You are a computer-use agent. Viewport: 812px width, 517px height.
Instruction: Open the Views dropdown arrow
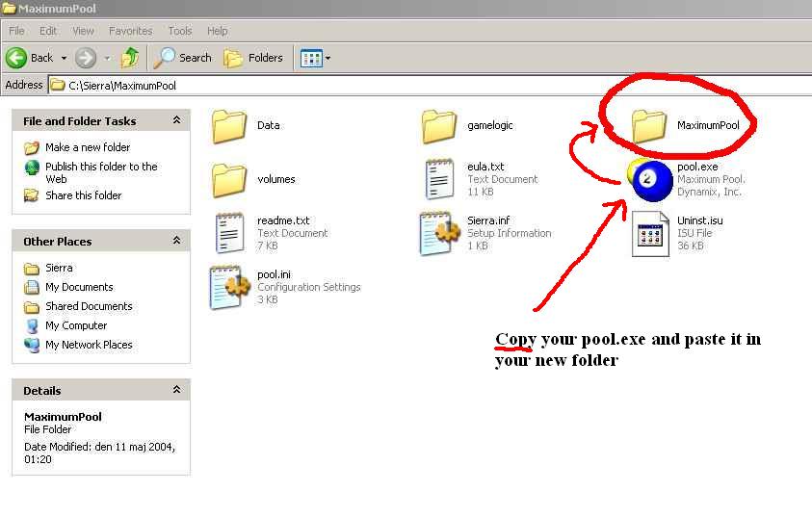pyautogui.click(x=327, y=58)
